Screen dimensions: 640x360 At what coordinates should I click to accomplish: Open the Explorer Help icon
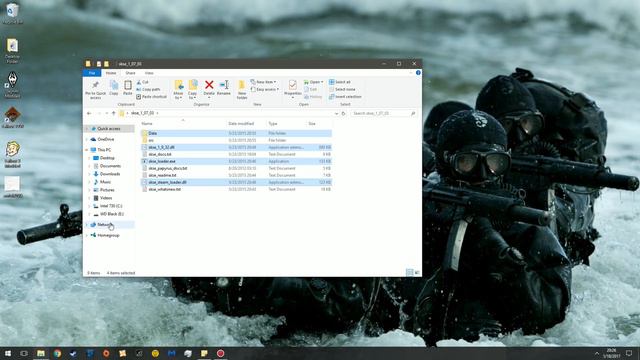tap(418, 73)
